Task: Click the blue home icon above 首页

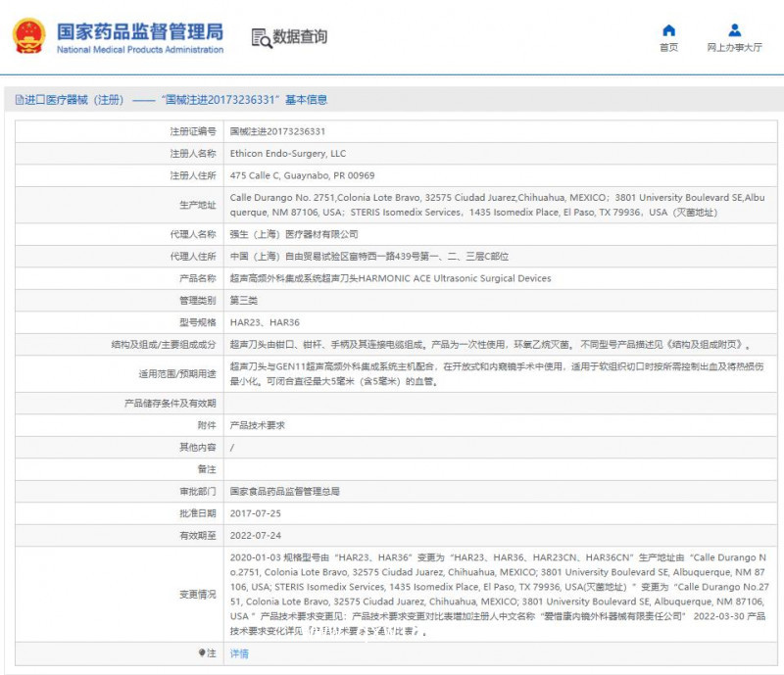Action: click(667, 28)
